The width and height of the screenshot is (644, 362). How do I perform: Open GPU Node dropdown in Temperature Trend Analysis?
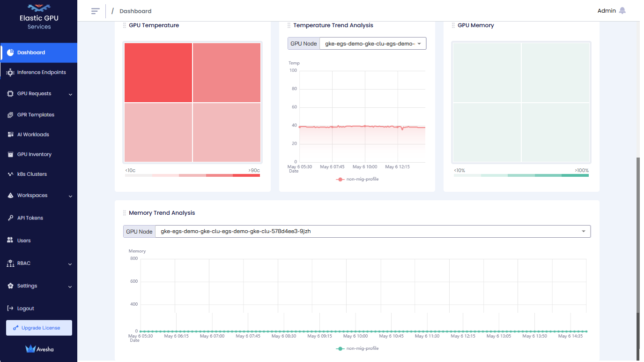point(372,44)
